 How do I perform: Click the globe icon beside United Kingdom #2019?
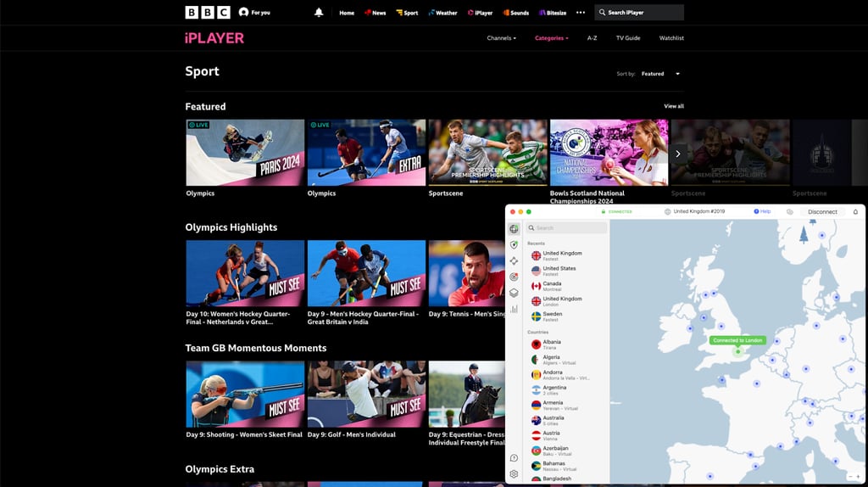pos(668,211)
